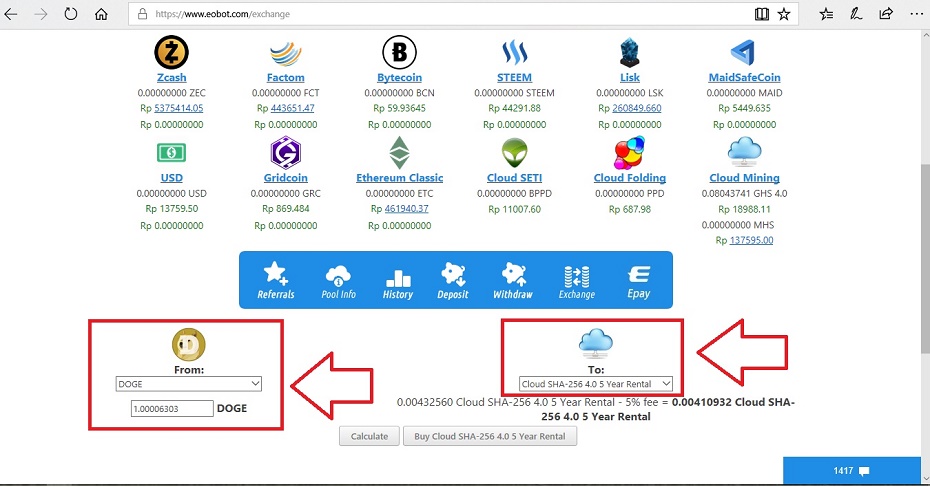Click the browser forward arrow

click(41, 14)
